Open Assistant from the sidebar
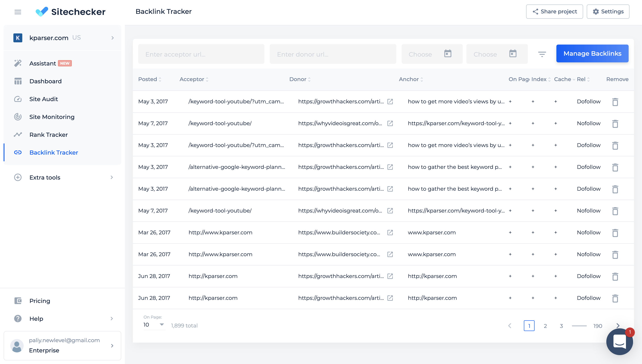The height and width of the screenshot is (364, 642). tap(62, 63)
